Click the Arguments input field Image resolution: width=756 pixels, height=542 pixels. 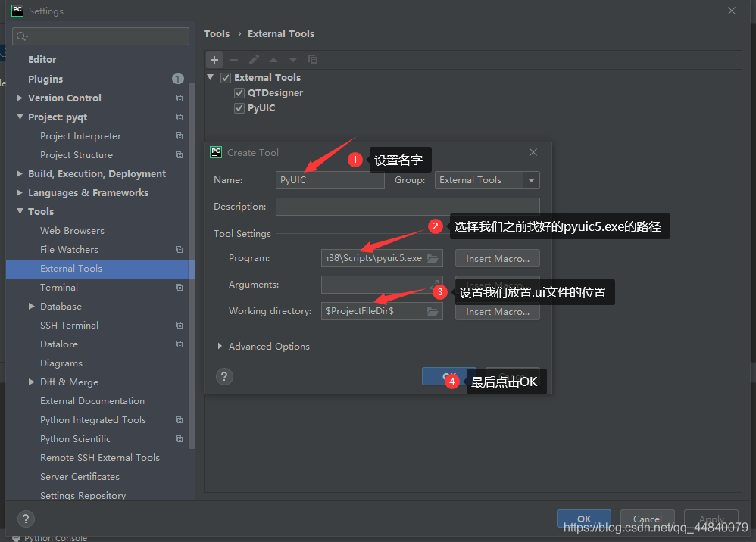382,285
